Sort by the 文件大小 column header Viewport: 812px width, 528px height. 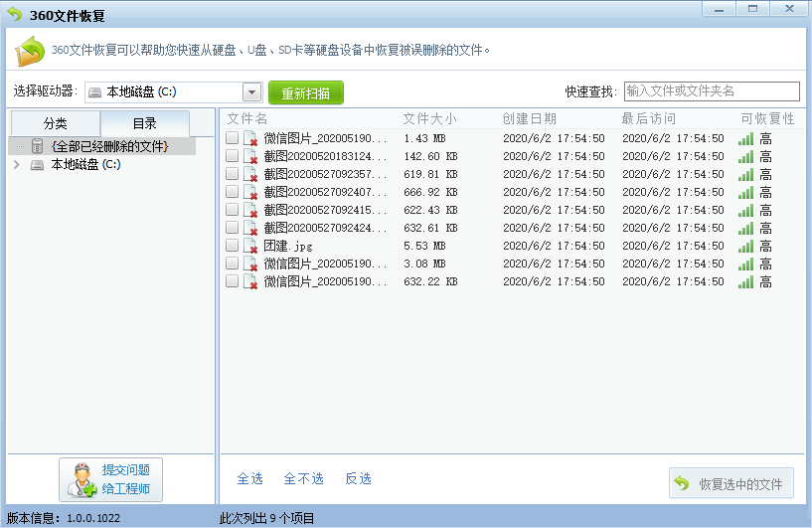coord(429,118)
